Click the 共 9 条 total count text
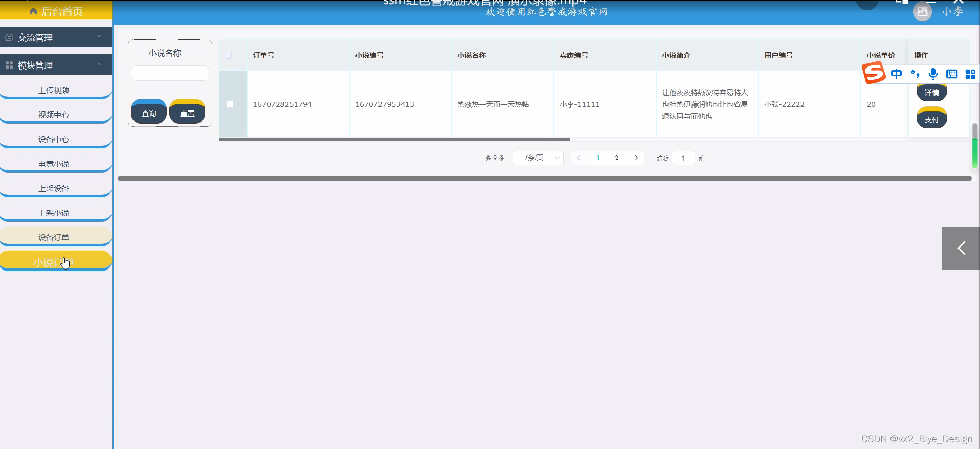This screenshot has width=980, height=449. [x=495, y=158]
